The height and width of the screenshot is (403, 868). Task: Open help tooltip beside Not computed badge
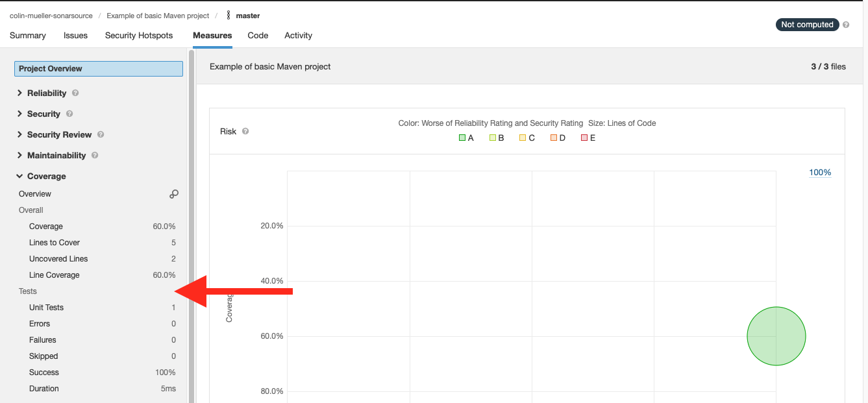pyautogui.click(x=845, y=24)
